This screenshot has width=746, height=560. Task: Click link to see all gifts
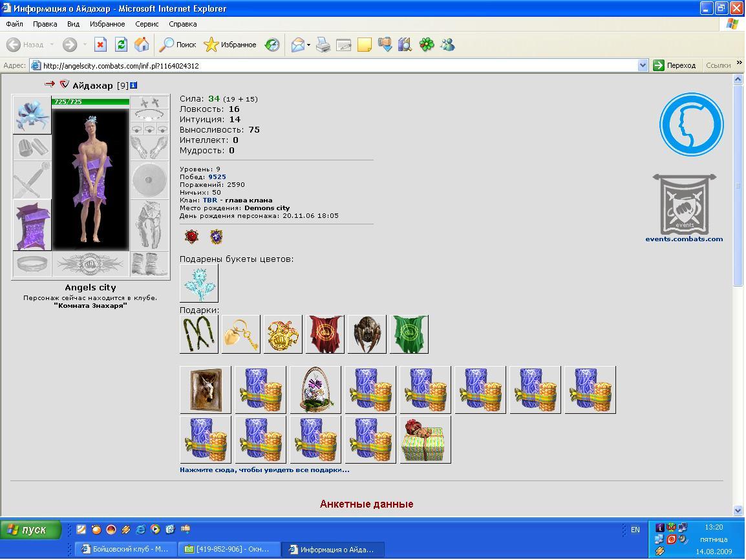(x=264, y=469)
